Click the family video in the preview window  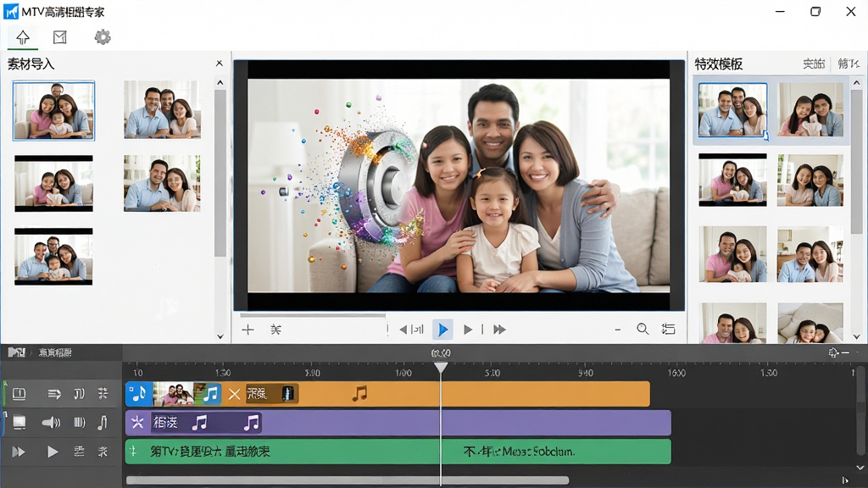pos(459,186)
